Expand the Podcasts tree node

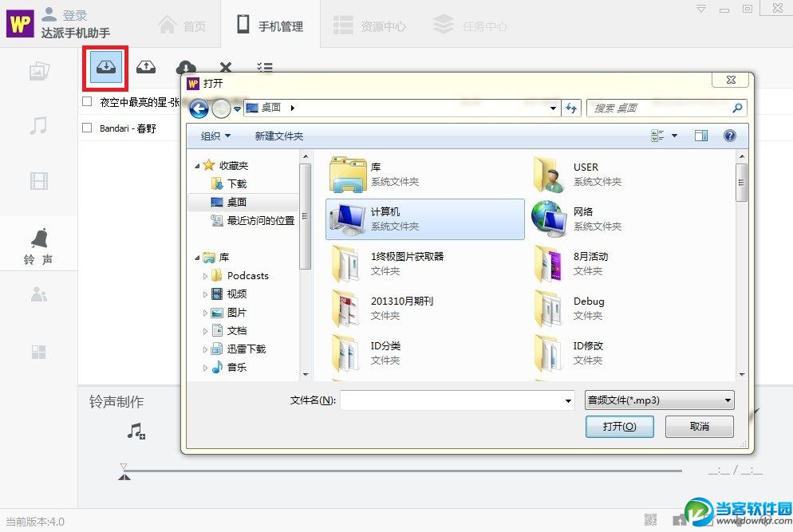click(205, 276)
